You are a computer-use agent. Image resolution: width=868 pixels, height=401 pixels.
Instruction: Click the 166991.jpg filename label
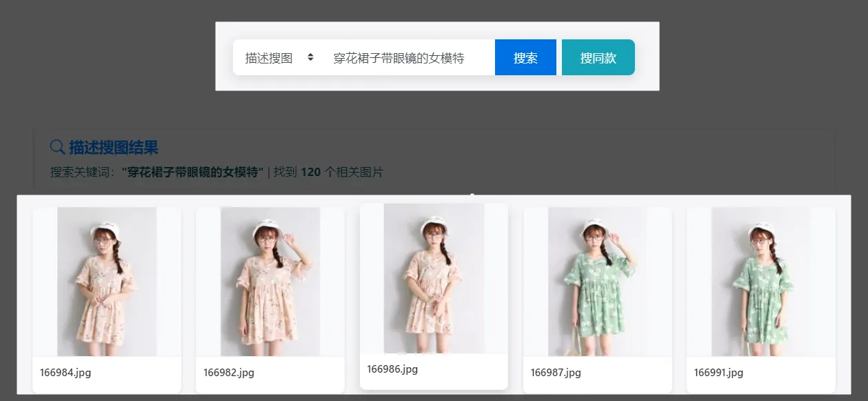click(720, 373)
